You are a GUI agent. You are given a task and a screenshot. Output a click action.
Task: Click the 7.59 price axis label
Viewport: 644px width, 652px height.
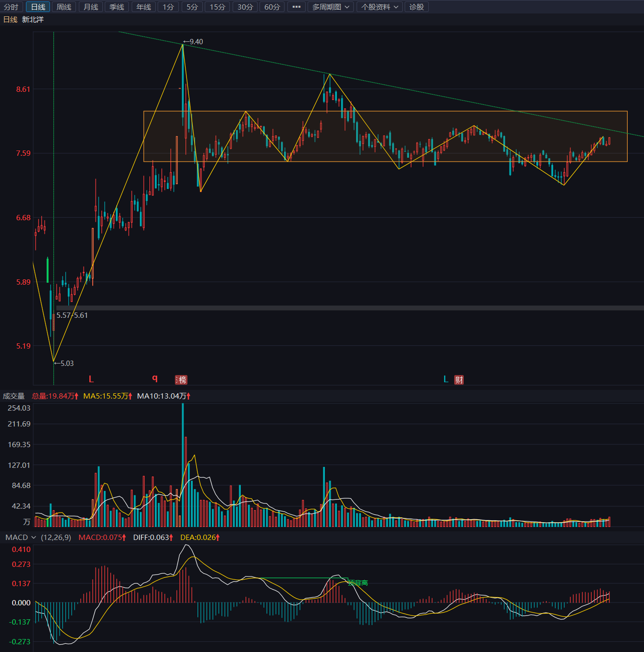pos(23,153)
